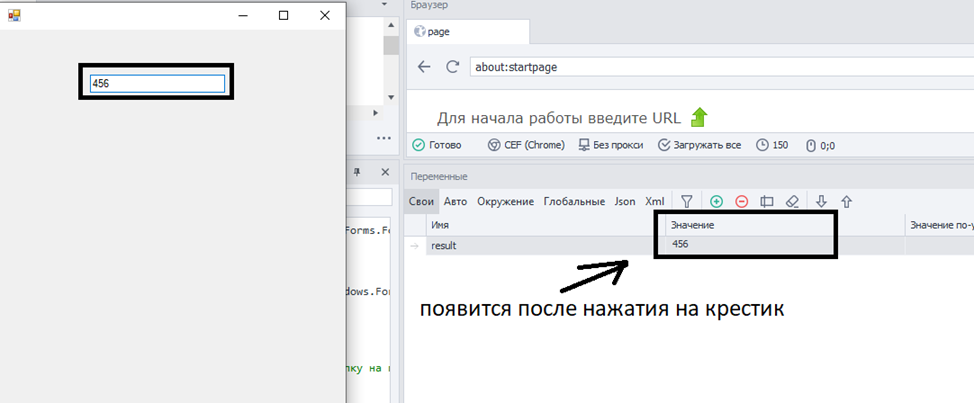Maximize the form window

283,16
